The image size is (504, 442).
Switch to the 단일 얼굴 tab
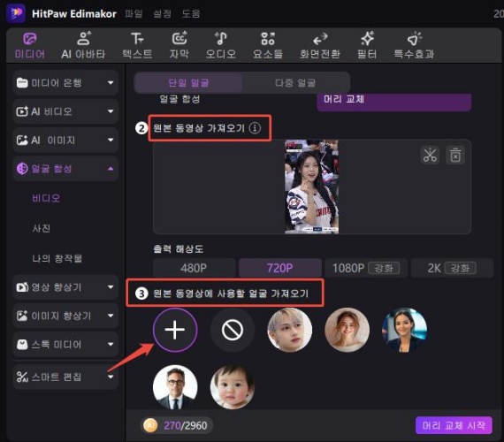tap(188, 83)
